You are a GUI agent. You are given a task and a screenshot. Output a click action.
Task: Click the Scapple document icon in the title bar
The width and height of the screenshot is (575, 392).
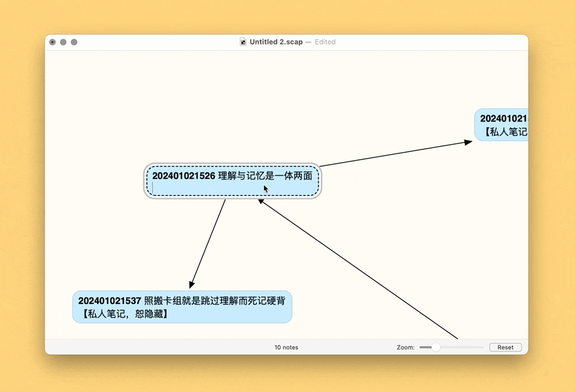[x=244, y=42]
